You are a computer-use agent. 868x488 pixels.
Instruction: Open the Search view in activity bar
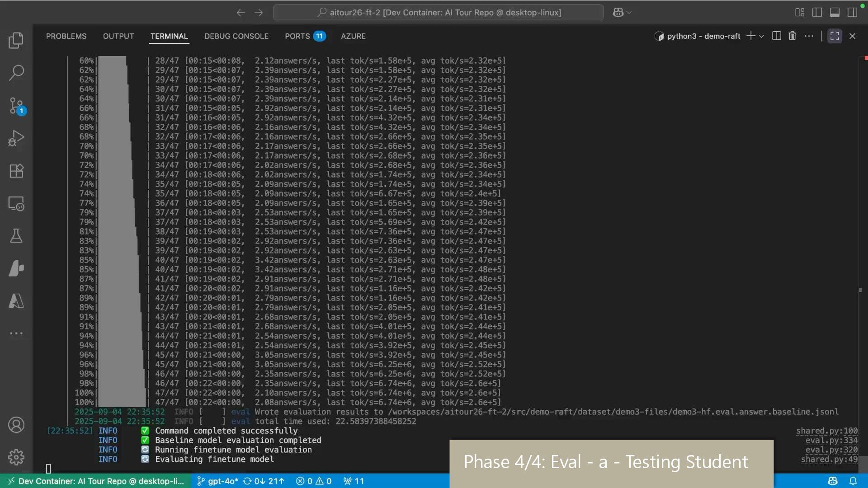pyautogui.click(x=16, y=73)
